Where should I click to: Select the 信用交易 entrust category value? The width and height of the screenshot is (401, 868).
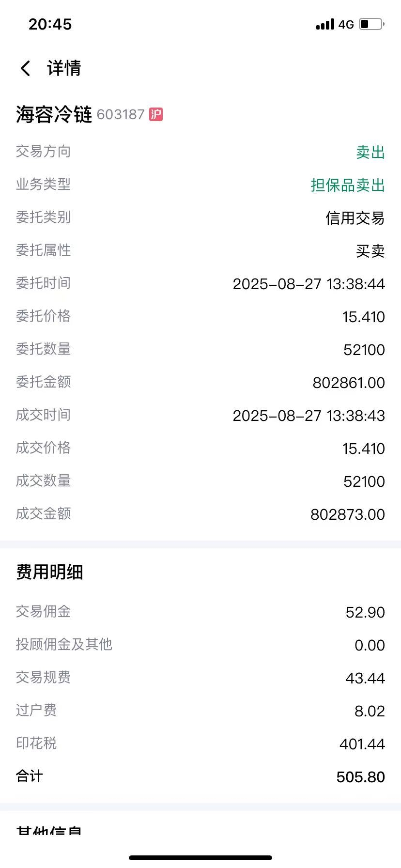coord(355,218)
